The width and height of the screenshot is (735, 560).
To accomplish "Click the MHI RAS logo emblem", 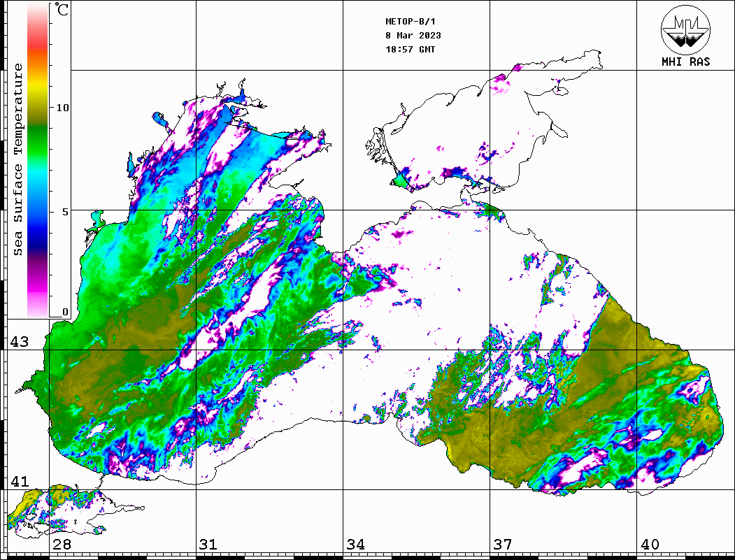I will point(685,29).
